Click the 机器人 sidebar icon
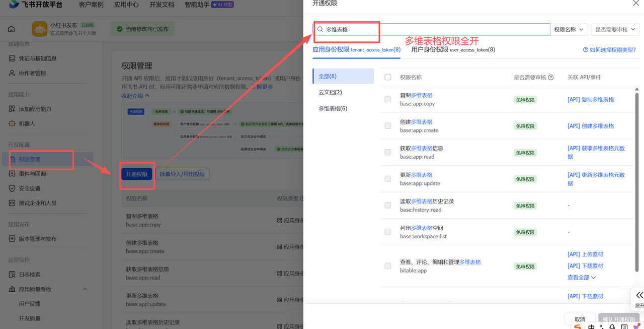The width and height of the screenshot is (644, 329). click(12, 123)
